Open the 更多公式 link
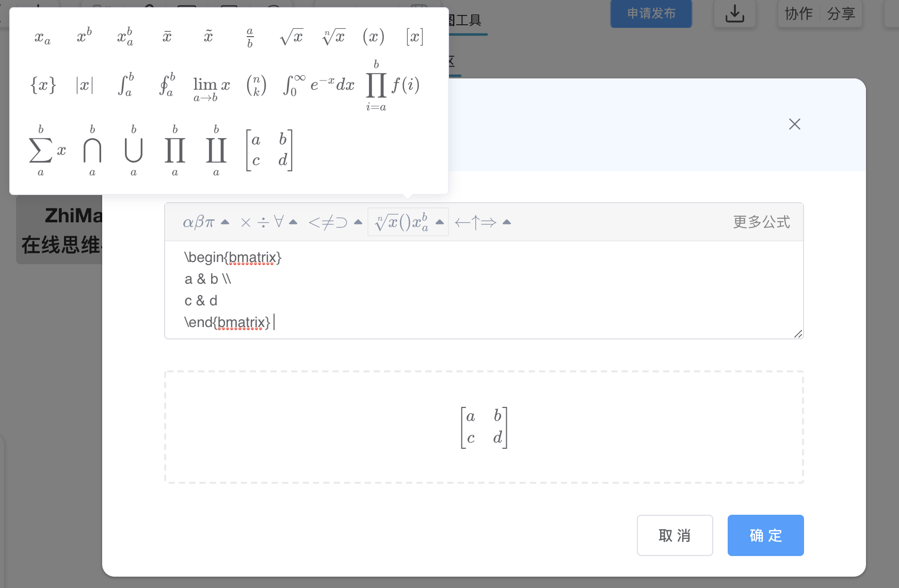This screenshot has width=899, height=588. point(761,222)
